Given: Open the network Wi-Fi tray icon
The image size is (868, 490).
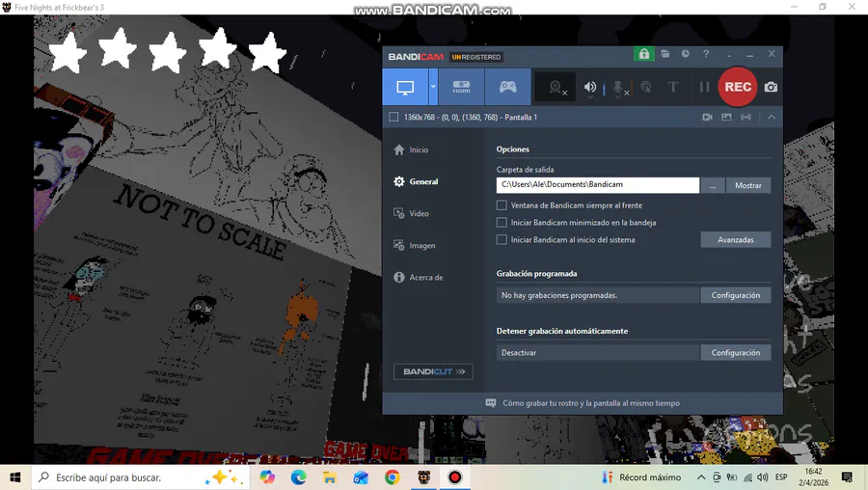Looking at the screenshot, I should pyautogui.click(x=747, y=477).
